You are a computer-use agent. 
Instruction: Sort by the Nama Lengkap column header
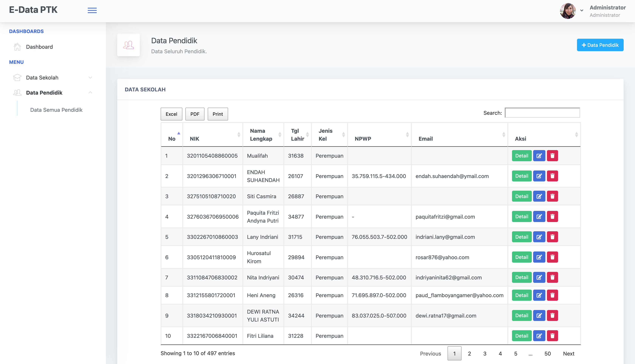pos(263,135)
